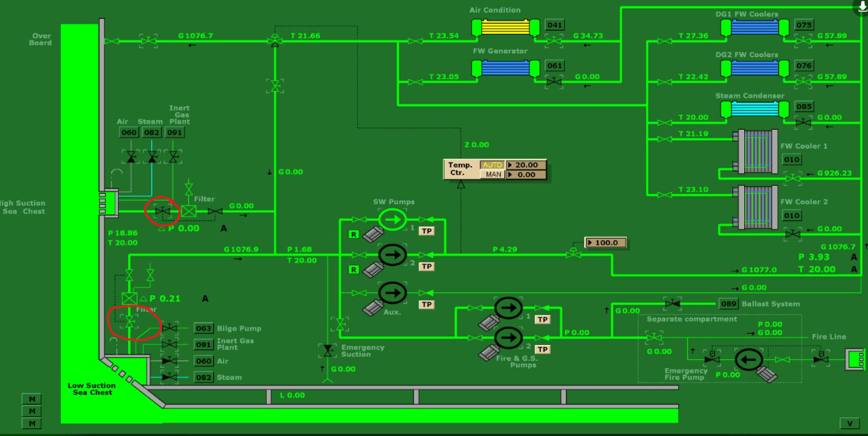
Task: Switch temperature controller to AUTO
Action: [492, 165]
